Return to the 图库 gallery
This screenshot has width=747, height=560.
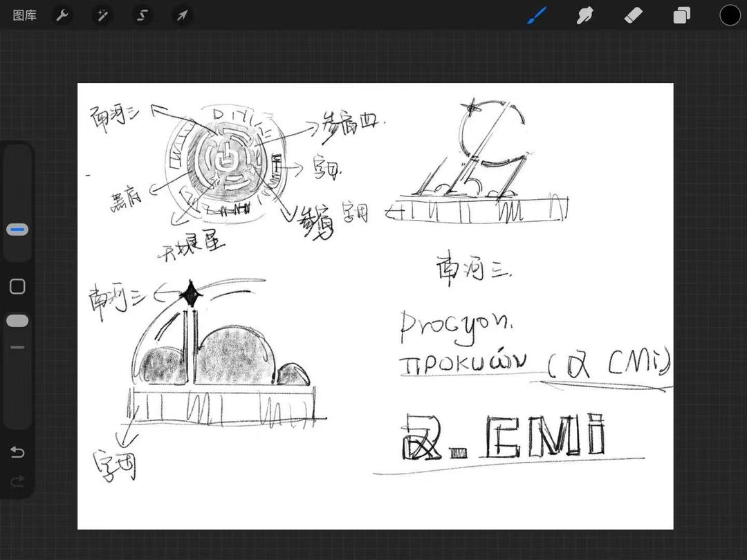[x=25, y=15]
